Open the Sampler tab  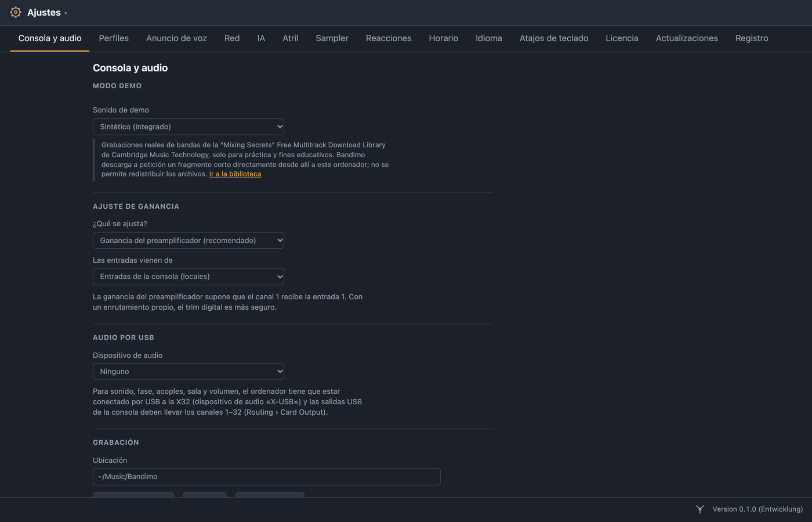[332, 38]
